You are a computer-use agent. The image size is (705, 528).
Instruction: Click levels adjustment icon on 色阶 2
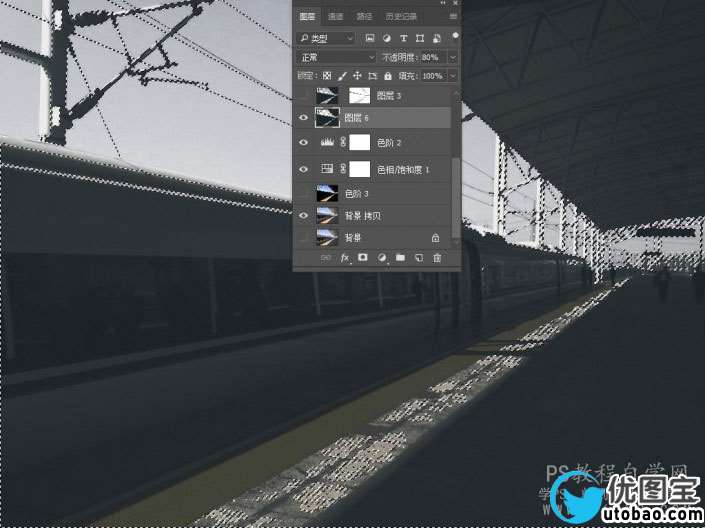point(327,143)
